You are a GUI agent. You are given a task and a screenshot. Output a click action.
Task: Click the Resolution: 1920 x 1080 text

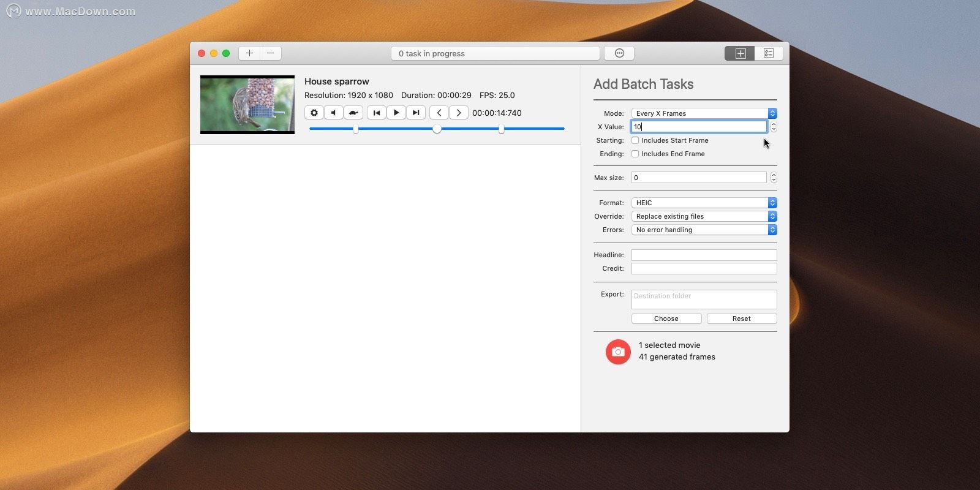pyautogui.click(x=349, y=95)
